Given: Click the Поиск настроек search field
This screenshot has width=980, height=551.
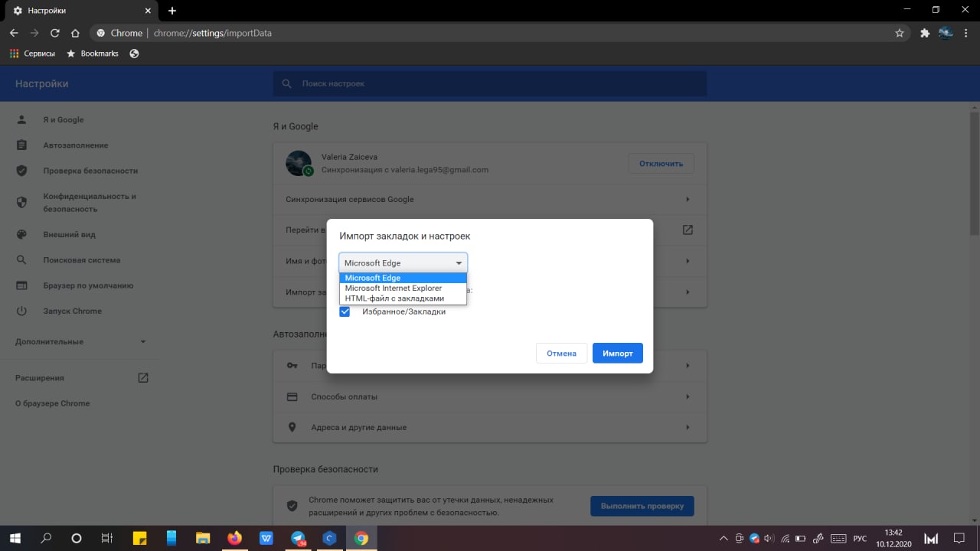Looking at the screenshot, I should tap(490, 83).
